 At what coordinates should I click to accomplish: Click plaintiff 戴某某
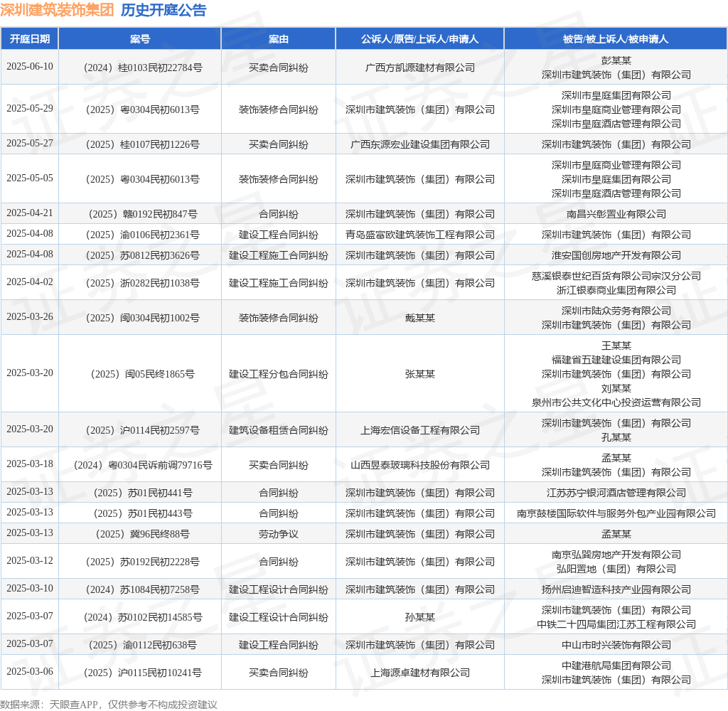click(420, 318)
